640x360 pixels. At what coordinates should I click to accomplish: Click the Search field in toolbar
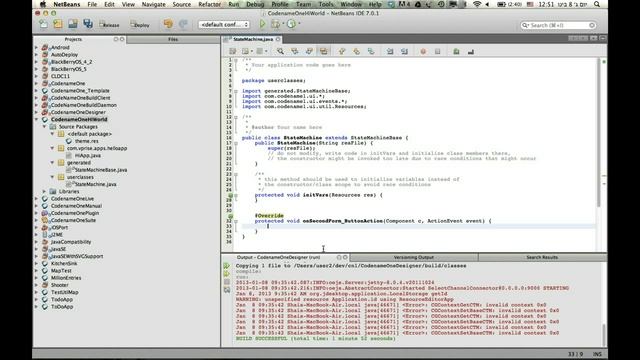tap(558, 25)
